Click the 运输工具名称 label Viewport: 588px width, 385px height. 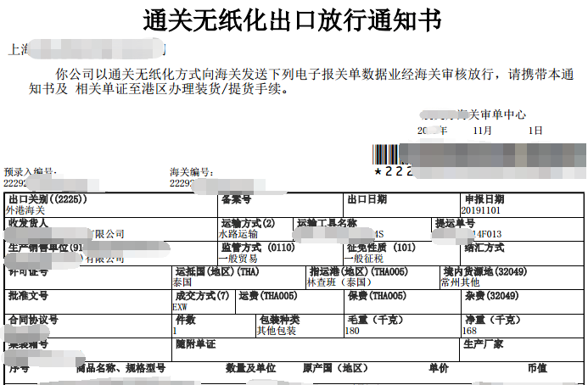[x=327, y=223]
